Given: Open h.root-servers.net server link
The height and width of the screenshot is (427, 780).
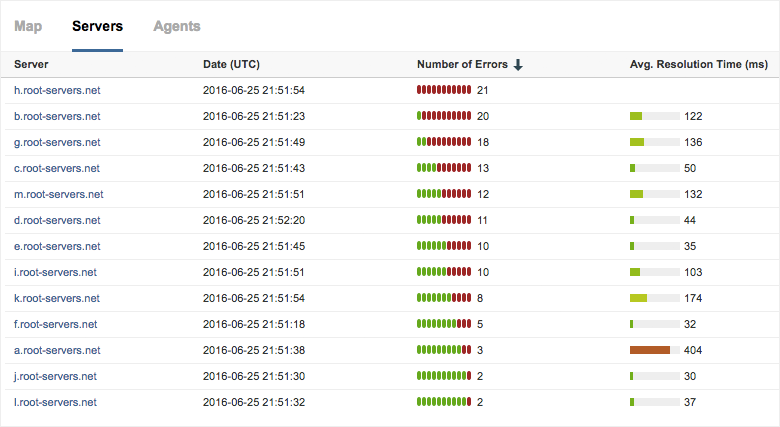Looking at the screenshot, I should (57, 90).
